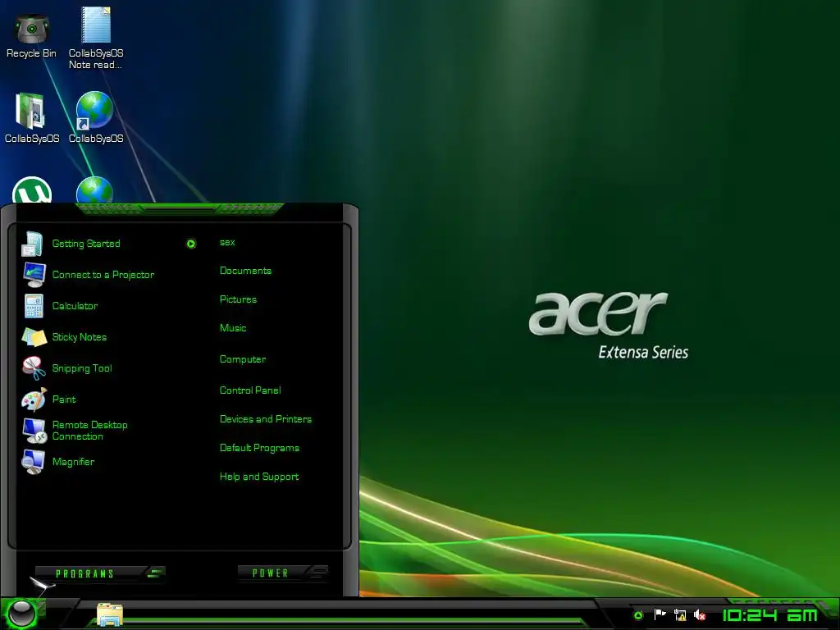
Task: Click the muted volume tray icon
Action: click(700, 615)
